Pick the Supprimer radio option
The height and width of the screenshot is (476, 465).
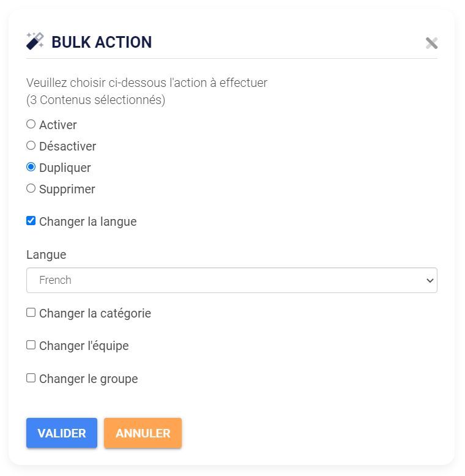(x=31, y=188)
